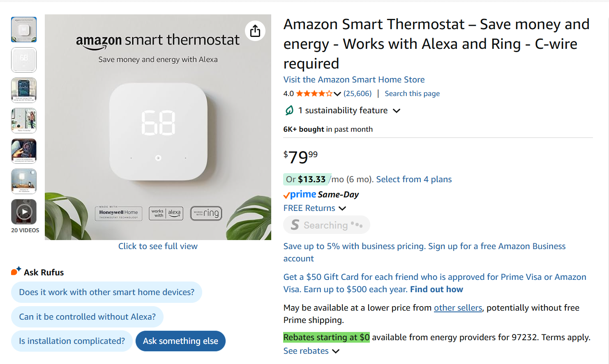
Task: Open the Select from 4 plans link
Action: [x=413, y=179]
